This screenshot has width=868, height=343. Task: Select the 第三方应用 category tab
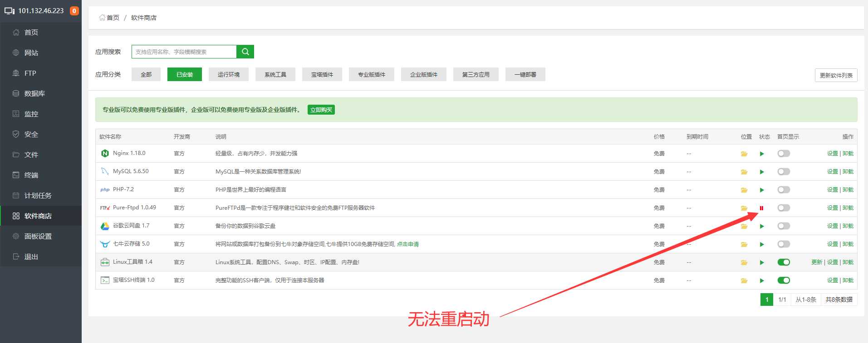click(476, 74)
